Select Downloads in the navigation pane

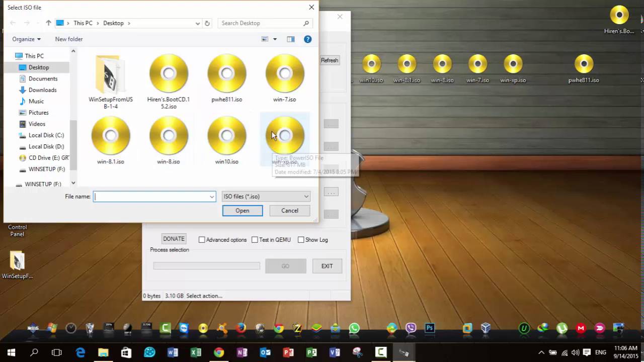tap(42, 90)
